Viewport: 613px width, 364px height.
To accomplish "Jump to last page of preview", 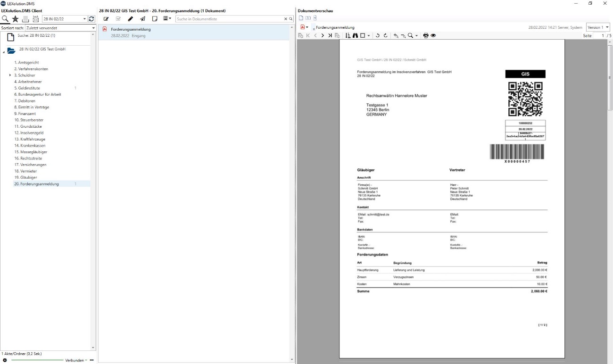I will coord(330,35).
